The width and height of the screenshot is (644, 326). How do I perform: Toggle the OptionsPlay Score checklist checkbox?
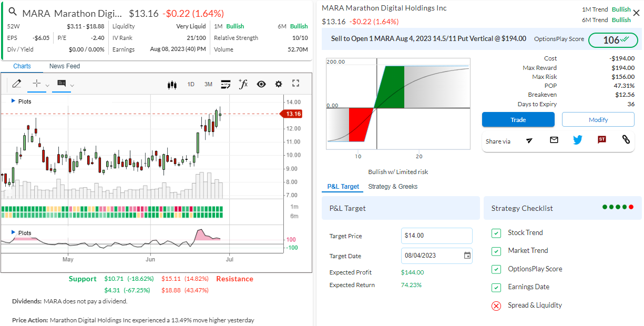[496, 269]
